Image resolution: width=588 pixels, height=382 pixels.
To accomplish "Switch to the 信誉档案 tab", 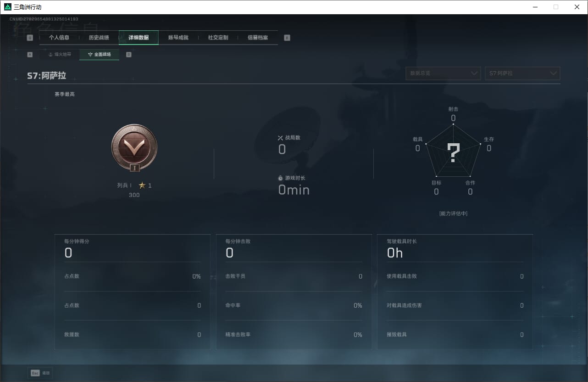I will 258,38.
